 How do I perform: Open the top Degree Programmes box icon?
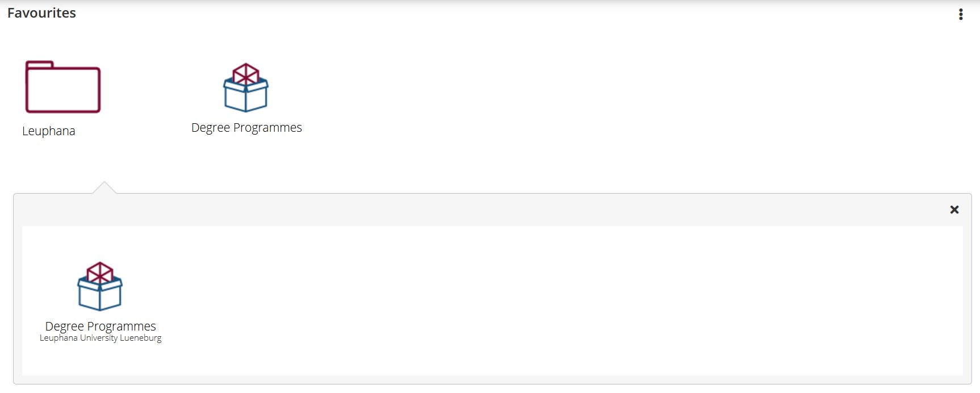tap(246, 87)
